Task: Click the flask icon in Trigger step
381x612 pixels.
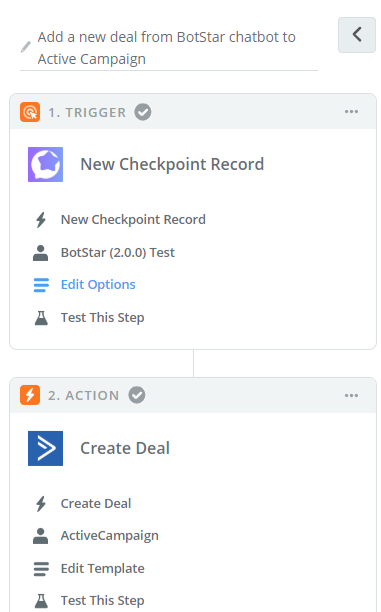Action: 41,318
